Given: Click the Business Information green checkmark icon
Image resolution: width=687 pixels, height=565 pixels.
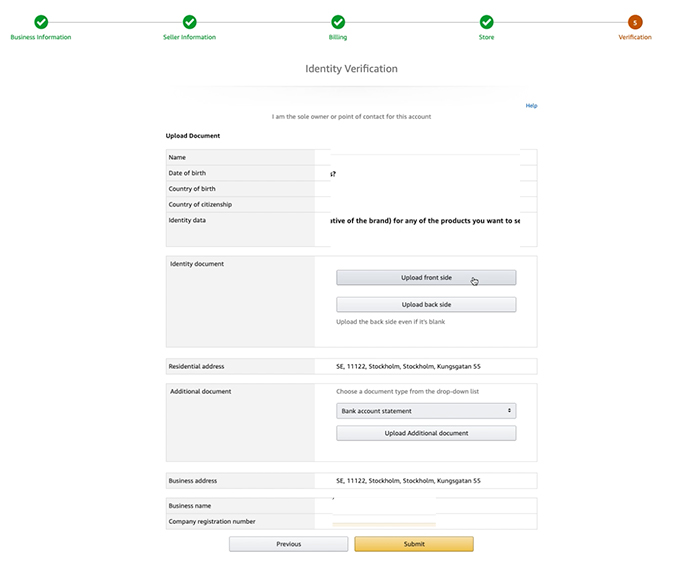Looking at the screenshot, I should coord(41,22).
